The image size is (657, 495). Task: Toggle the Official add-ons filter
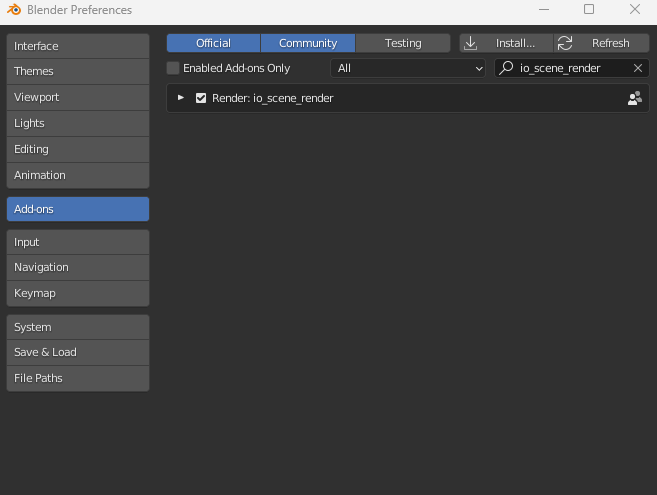(x=213, y=43)
